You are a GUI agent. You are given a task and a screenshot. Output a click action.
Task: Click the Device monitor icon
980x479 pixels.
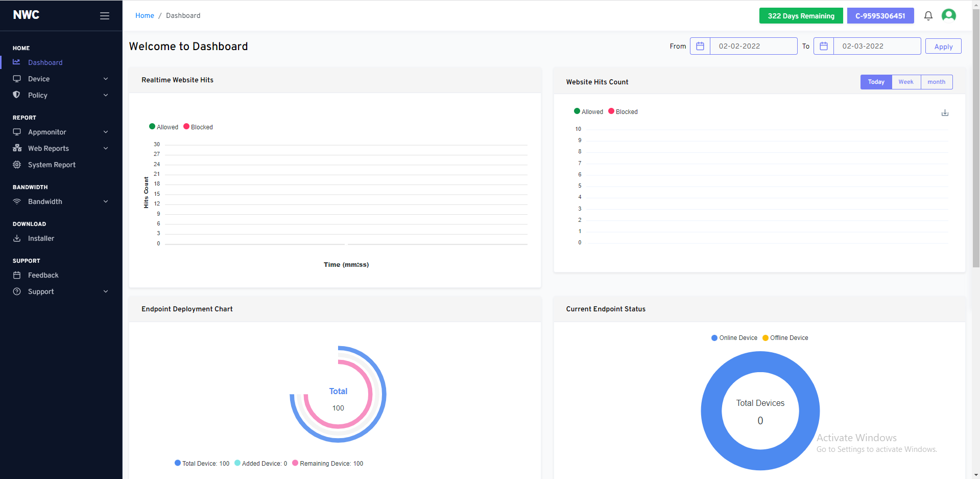coord(17,79)
